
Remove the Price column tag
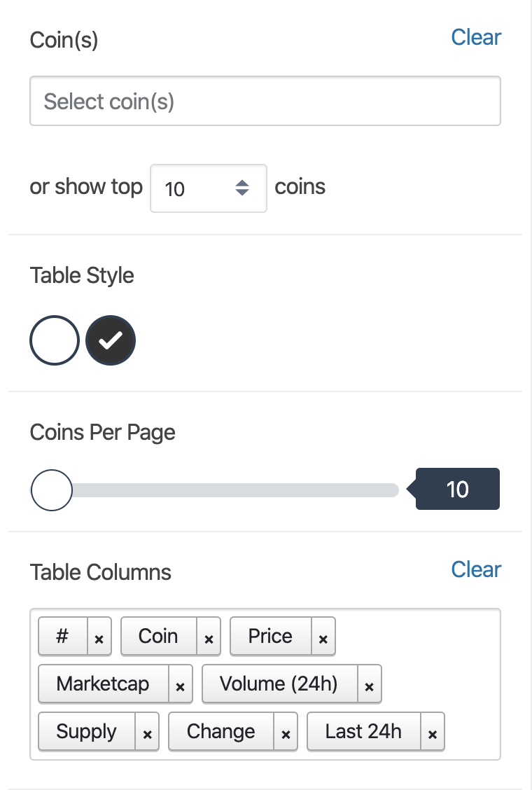pos(323,637)
